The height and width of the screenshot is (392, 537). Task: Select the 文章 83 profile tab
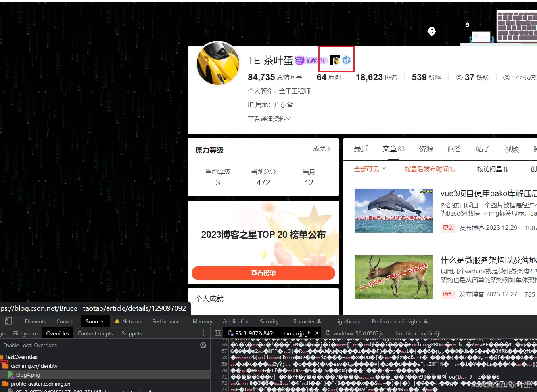(393, 149)
